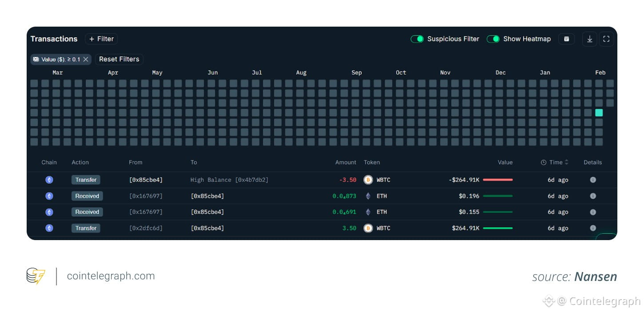Open details info for the -3.50 WBTC transfer
Image resolution: width=644 pixels, height=312 pixels.
coord(592,180)
